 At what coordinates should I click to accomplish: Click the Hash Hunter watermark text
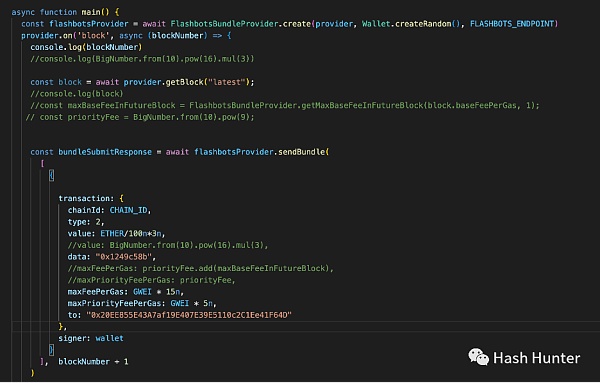point(536,358)
